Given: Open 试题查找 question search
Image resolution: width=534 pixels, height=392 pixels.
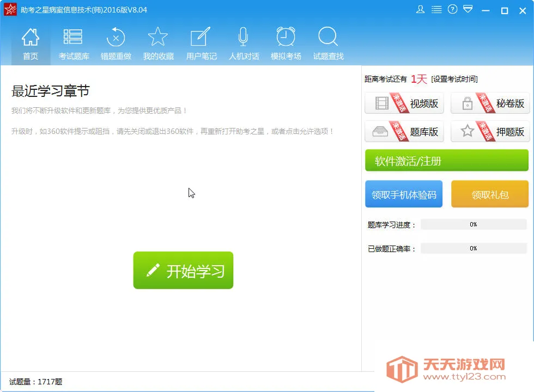Looking at the screenshot, I should tap(328, 44).
